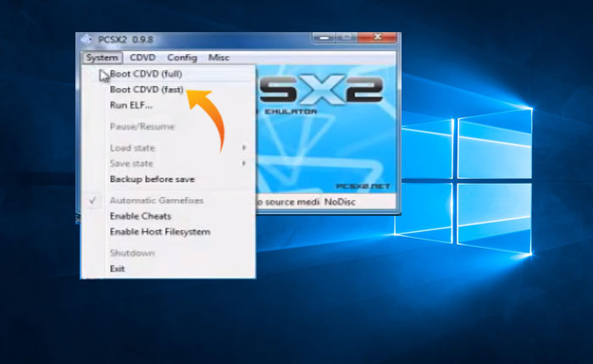Image resolution: width=593 pixels, height=364 pixels.
Task: Open the CDVD menu
Action: (142, 58)
